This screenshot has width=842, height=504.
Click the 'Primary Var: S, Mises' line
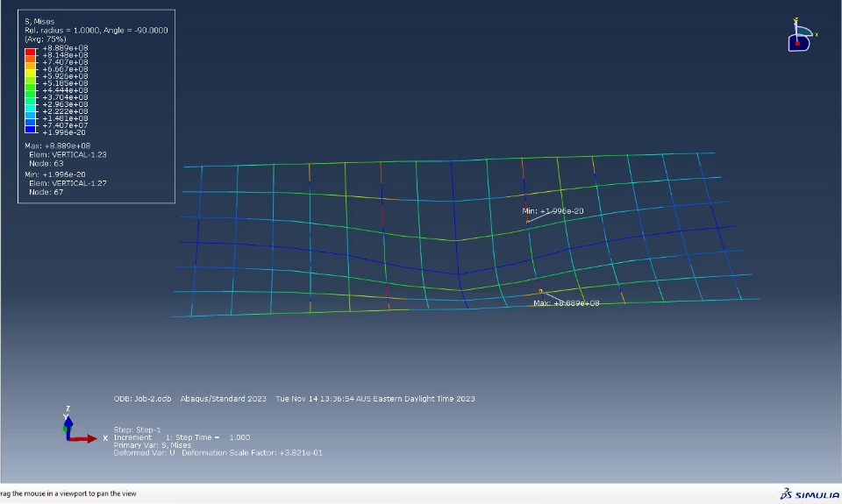pyautogui.click(x=152, y=445)
